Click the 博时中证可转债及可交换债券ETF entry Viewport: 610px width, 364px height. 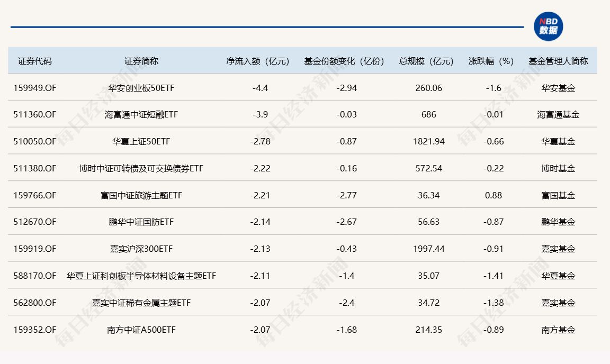141,168
